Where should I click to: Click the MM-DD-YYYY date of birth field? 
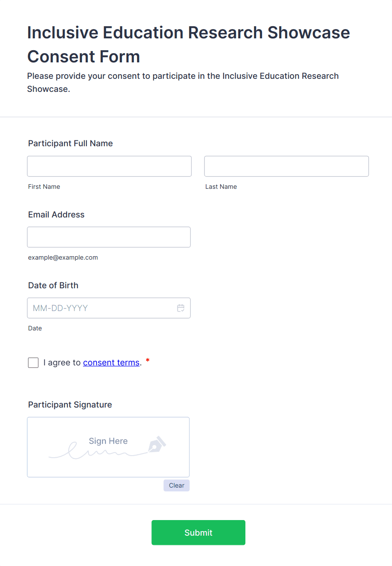tap(101, 308)
